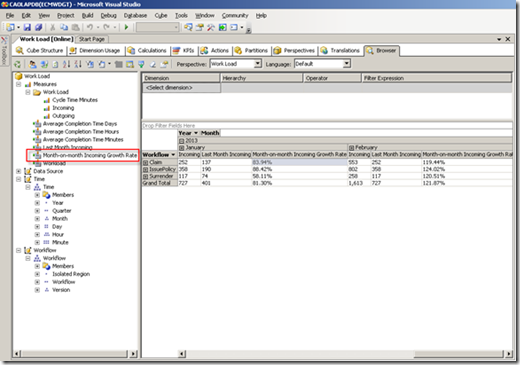This screenshot has width=520, height=365.
Task: Open the Year field dropdown arrow
Action: [196, 133]
